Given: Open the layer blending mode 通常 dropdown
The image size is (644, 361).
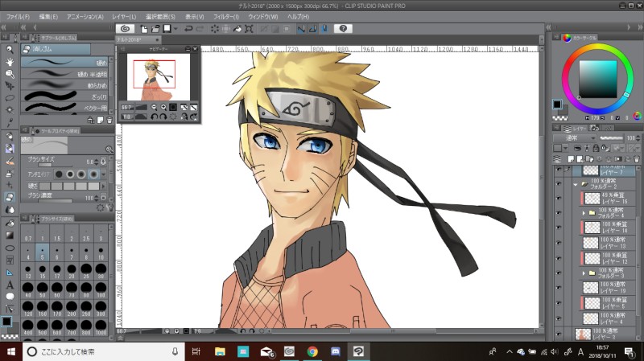Looking at the screenshot, I should [x=575, y=137].
